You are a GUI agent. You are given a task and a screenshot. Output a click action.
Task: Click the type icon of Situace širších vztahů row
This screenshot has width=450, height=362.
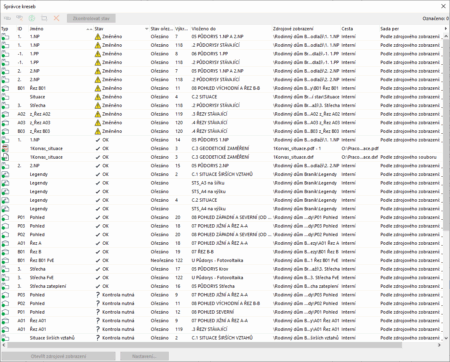pos(5,338)
